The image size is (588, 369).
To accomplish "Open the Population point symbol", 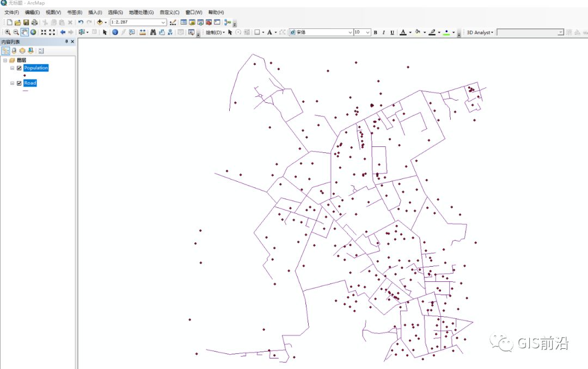I will pyautogui.click(x=24, y=75).
